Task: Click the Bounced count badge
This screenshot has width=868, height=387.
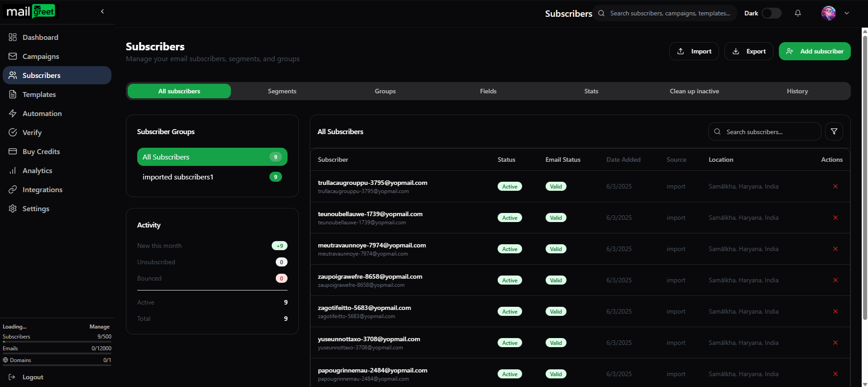Action: click(x=282, y=278)
